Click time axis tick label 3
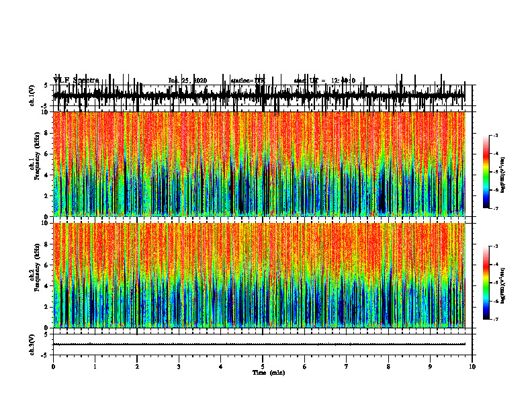Image resolution: width=532 pixels, height=411 pixels. click(179, 367)
